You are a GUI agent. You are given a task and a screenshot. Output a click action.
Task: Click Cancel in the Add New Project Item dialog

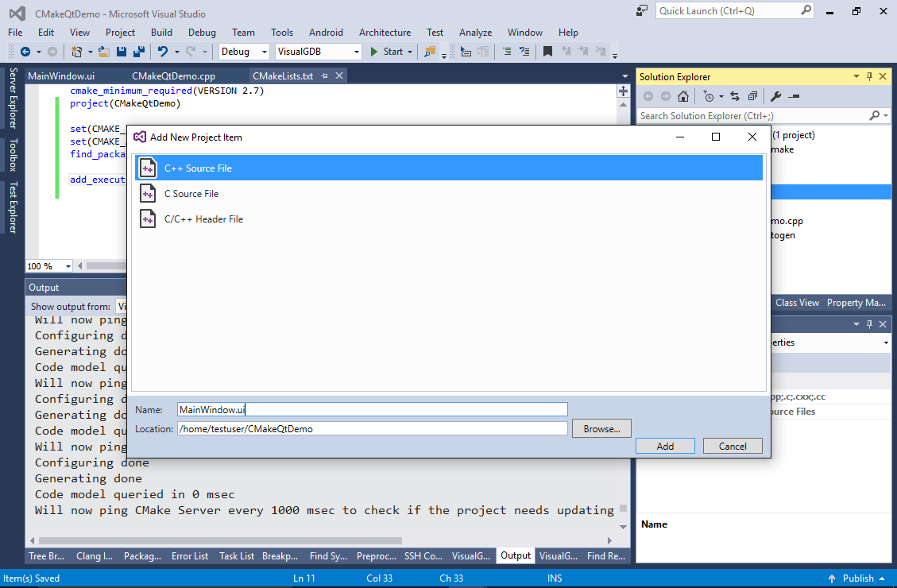pos(733,446)
